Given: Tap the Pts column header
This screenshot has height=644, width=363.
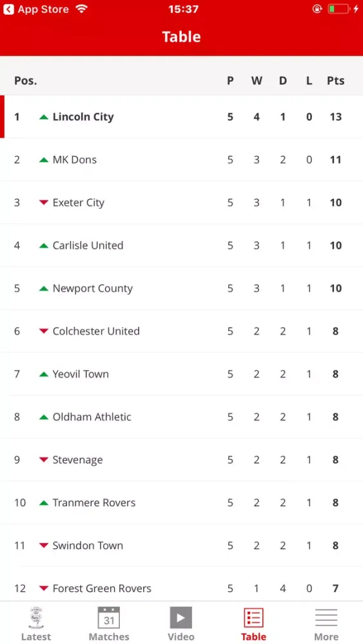Looking at the screenshot, I should [335, 80].
